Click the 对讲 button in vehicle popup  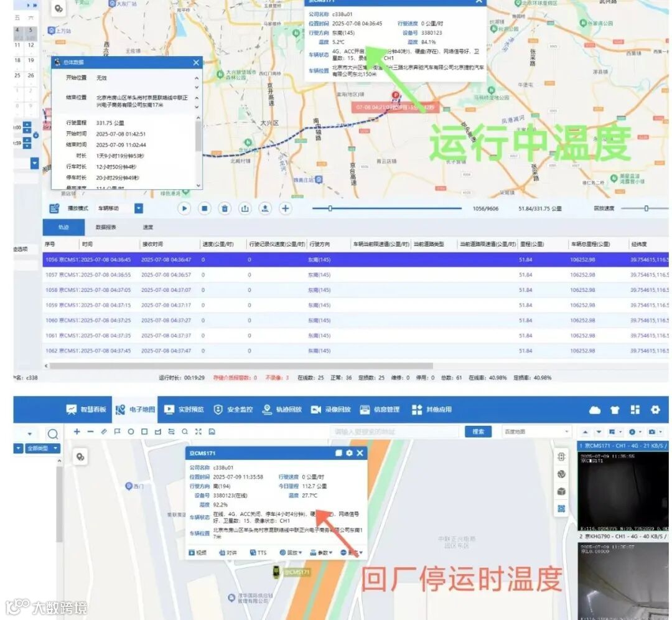tap(228, 553)
